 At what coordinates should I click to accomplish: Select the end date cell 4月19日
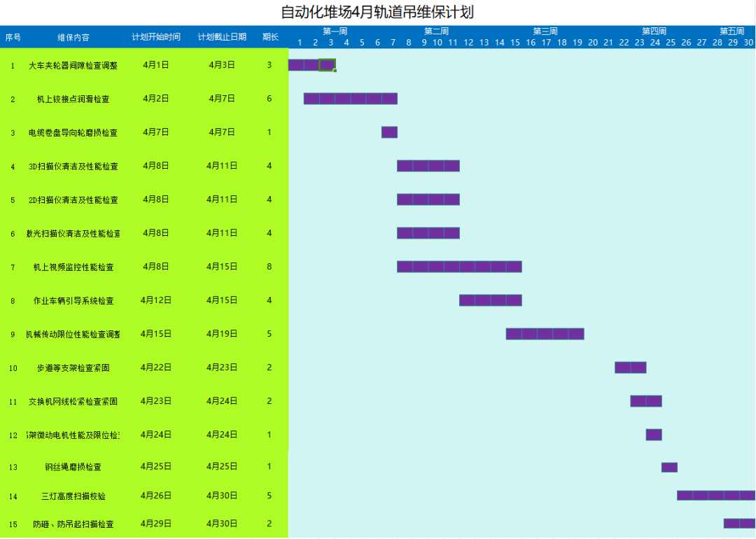coord(222,334)
